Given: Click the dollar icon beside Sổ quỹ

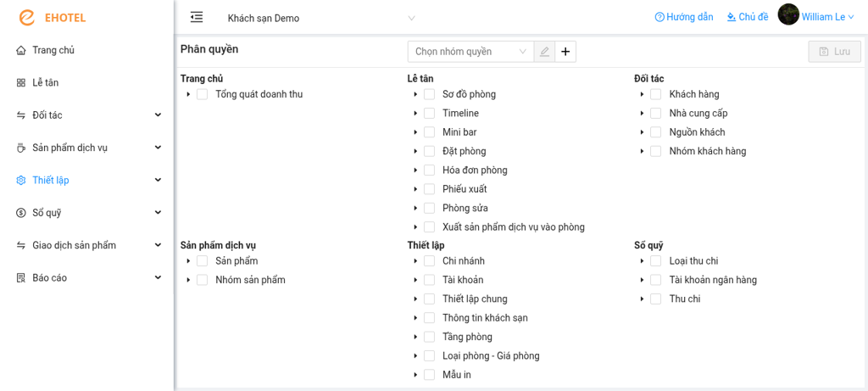Looking at the screenshot, I should (x=21, y=213).
